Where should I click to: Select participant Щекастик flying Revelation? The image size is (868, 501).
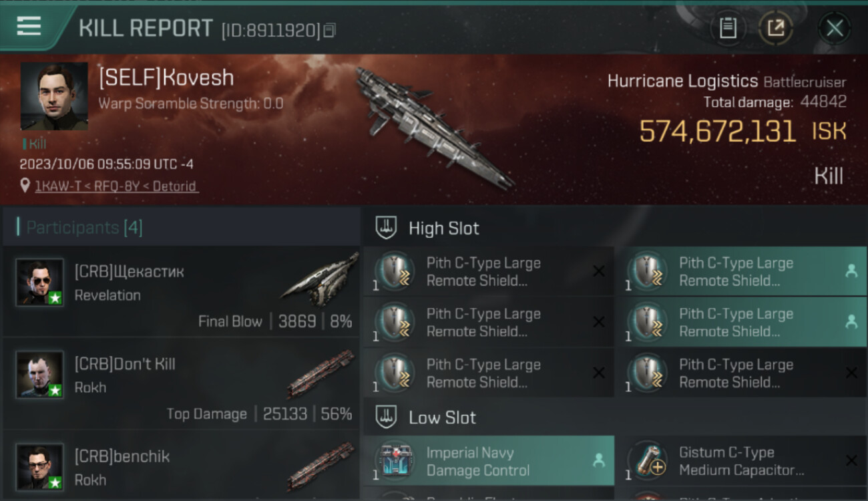point(181,291)
